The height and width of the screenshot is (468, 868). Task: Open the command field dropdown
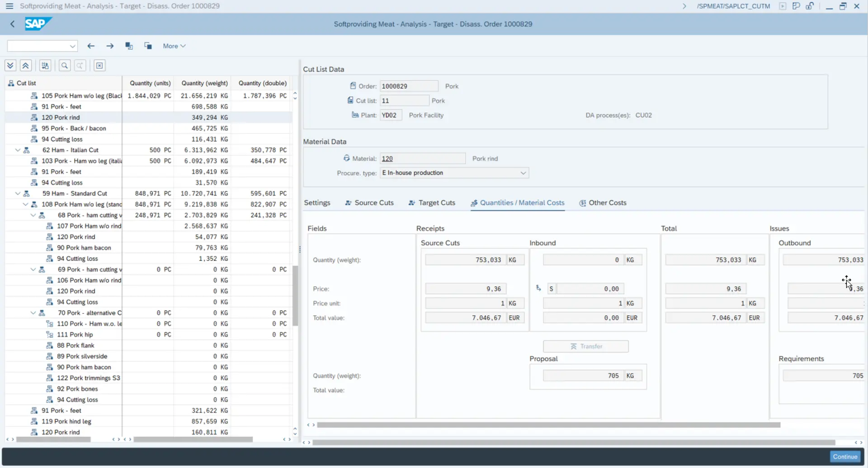(72, 46)
